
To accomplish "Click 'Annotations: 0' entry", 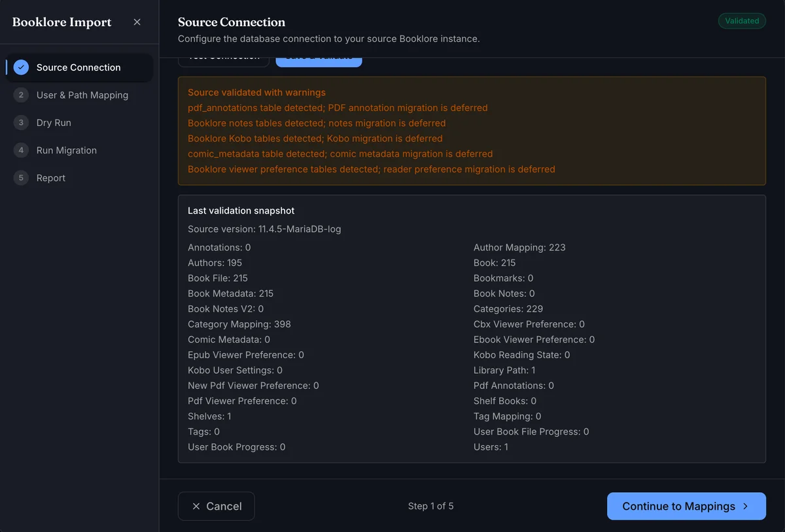I will pyautogui.click(x=219, y=248).
